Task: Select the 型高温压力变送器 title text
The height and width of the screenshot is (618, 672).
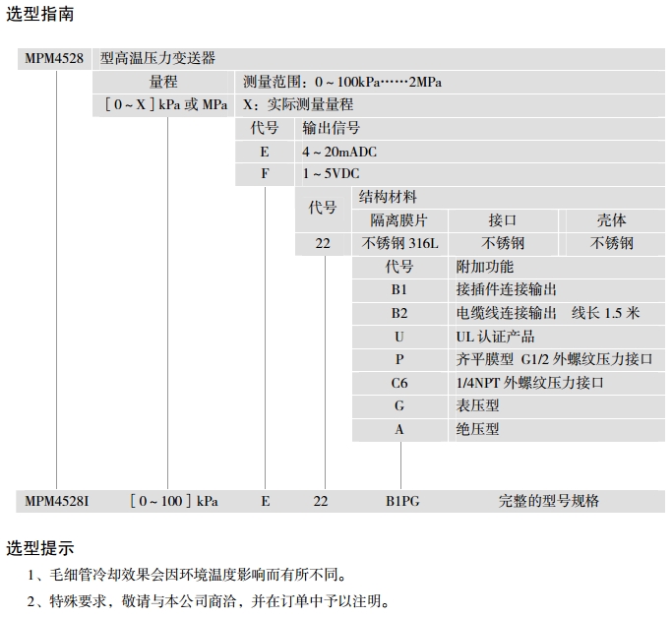Action: tap(163, 58)
